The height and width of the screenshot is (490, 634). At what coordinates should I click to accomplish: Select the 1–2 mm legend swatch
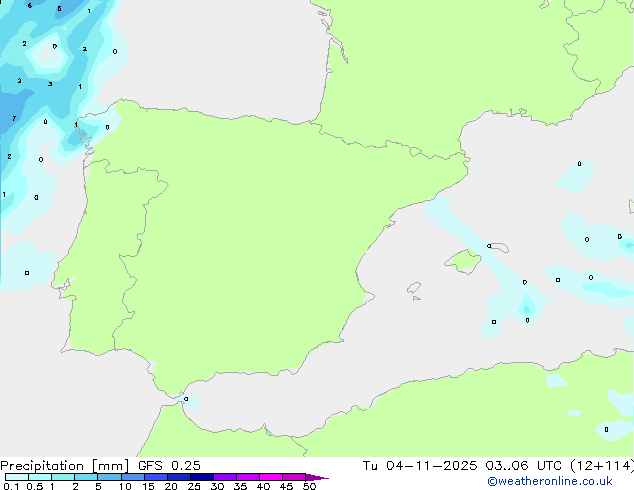click(x=63, y=477)
